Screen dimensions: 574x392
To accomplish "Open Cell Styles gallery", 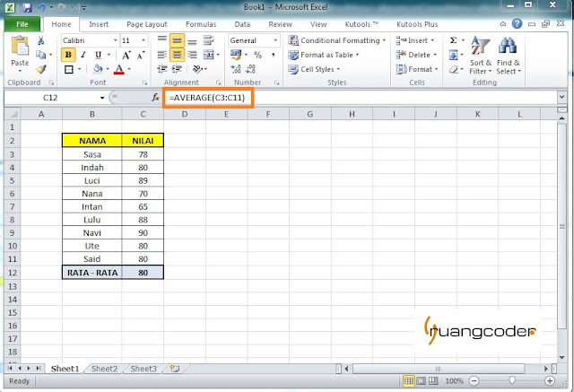I will 314,69.
